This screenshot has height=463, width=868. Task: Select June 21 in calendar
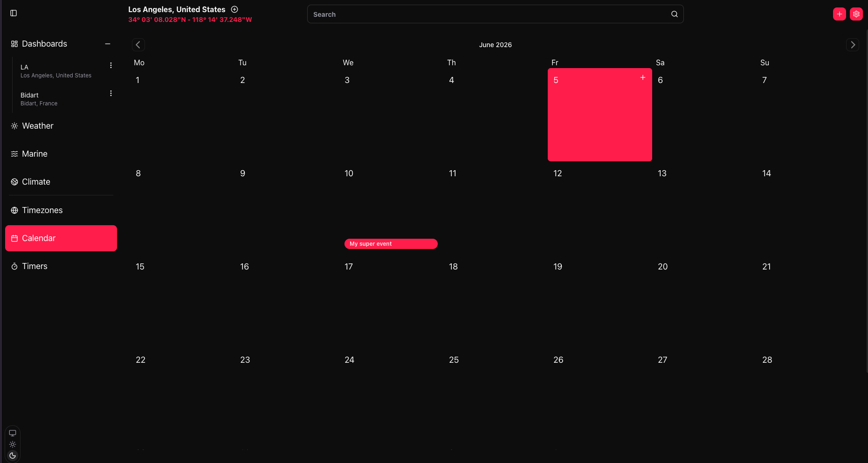coord(809,301)
